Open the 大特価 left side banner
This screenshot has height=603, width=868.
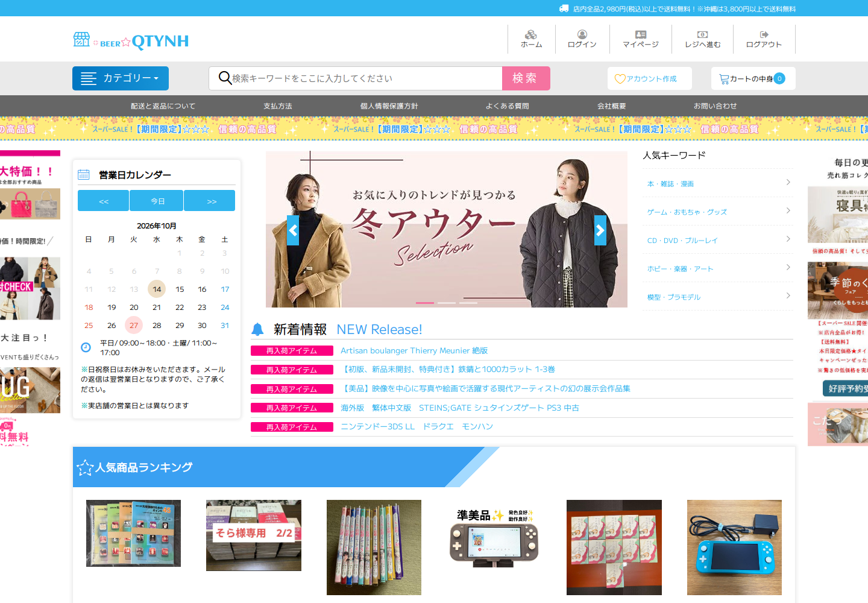pos(30,185)
